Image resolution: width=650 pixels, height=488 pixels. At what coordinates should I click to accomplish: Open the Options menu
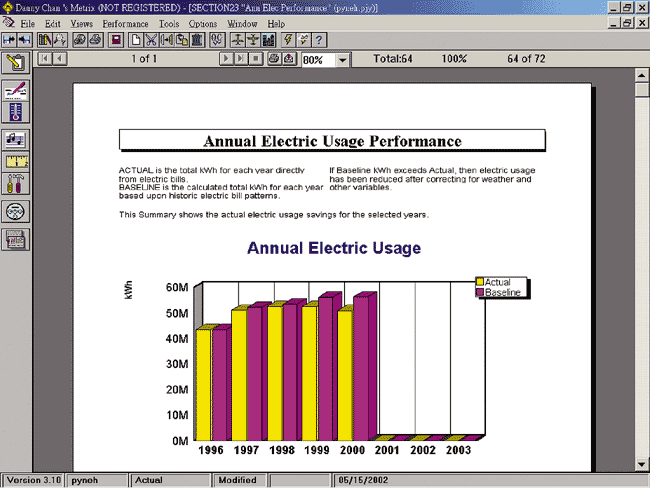tap(202, 22)
